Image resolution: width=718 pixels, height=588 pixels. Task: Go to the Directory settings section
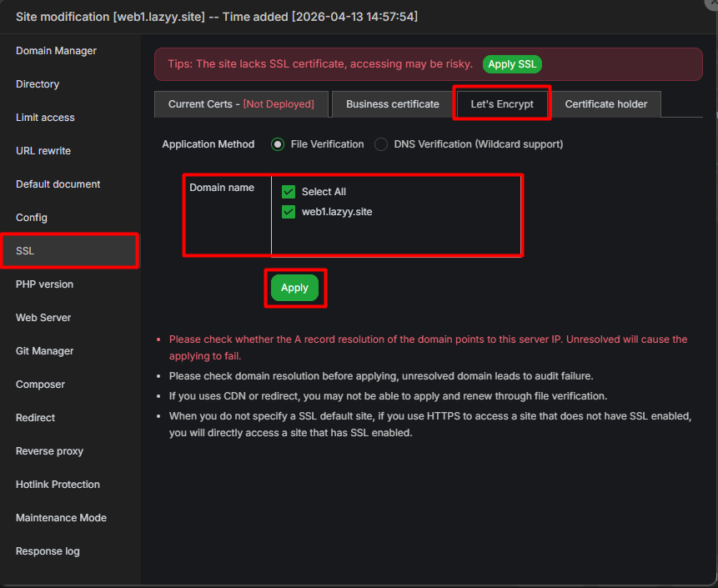click(x=38, y=84)
